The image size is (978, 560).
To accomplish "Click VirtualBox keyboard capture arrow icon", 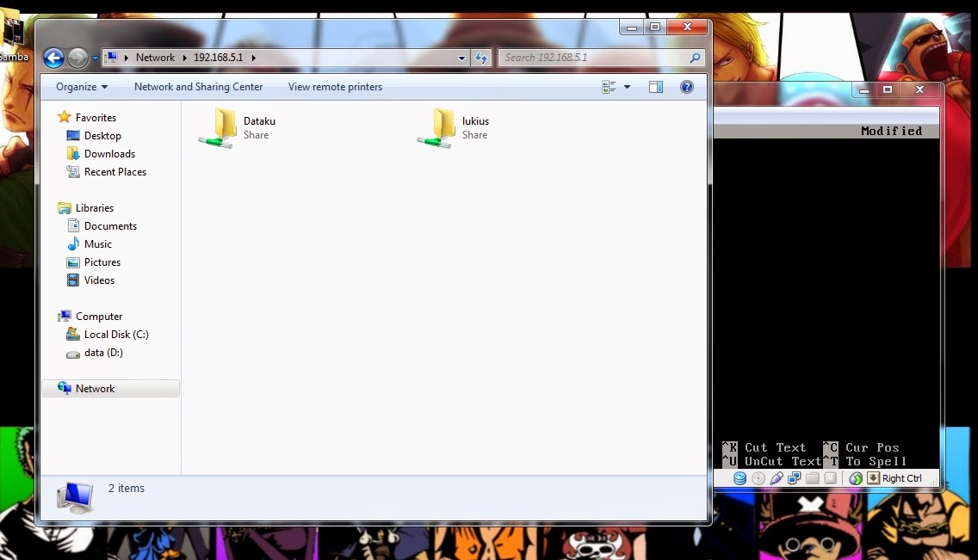I will click(x=873, y=478).
